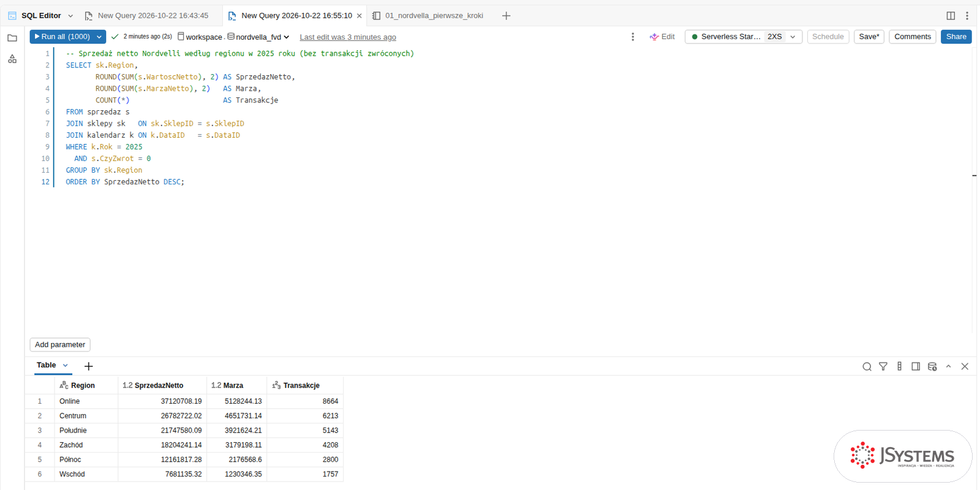Open the nordvella_fvd schema dropdown
This screenshot has width=980, height=490.
[258, 37]
